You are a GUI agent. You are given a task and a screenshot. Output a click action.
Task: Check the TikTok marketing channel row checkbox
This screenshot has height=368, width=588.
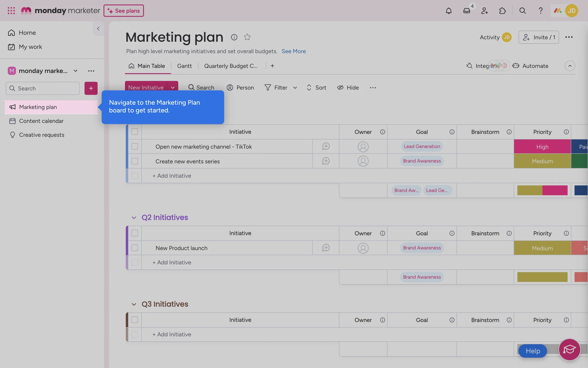[x=135, y=147]
